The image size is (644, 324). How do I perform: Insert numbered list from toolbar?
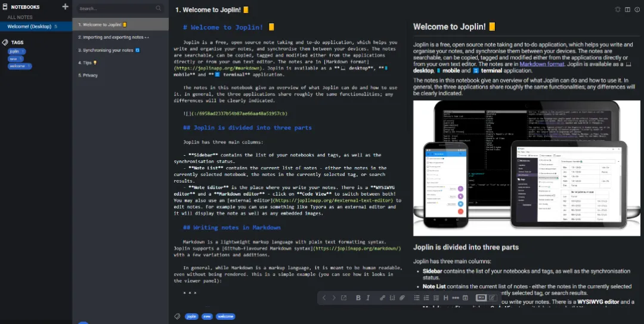tap(426, 298)
